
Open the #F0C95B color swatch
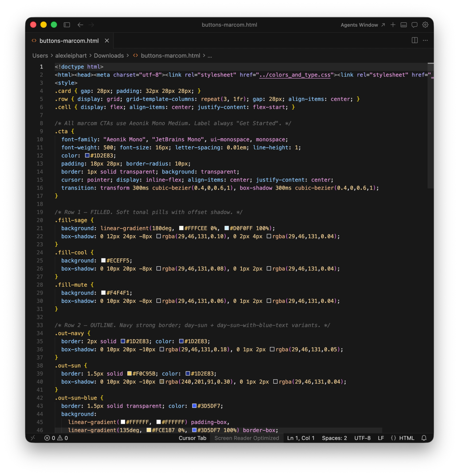[x=129, y=374]
